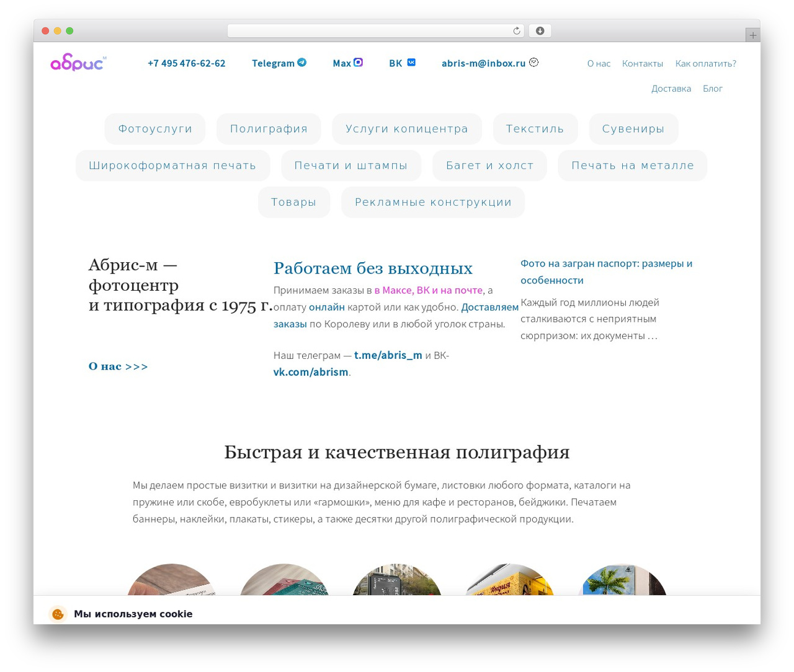Open the vk.com/abrism link

click(311, 372)
